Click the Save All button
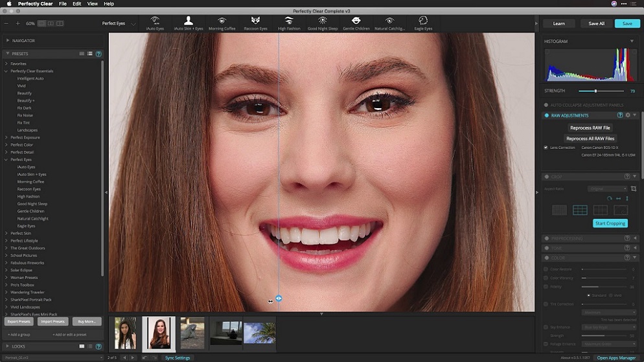This screenshot has height=362, width=644. (596, 23)
